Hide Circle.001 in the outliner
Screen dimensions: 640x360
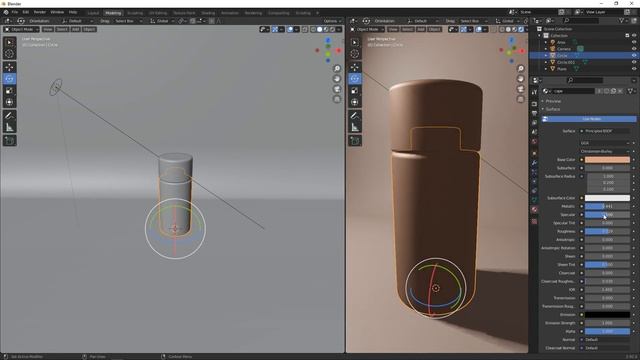click(634, 62)
